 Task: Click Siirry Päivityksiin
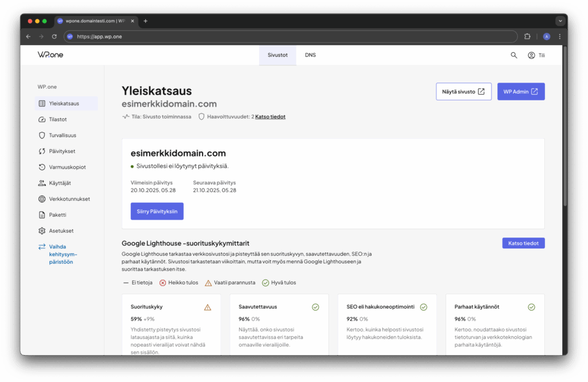[157, 211]
